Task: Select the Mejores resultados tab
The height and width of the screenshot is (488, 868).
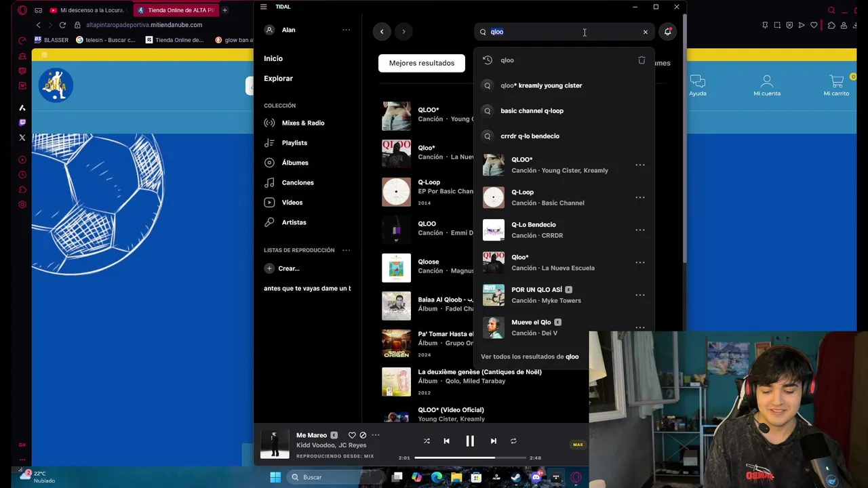Action: coord(422,63)
